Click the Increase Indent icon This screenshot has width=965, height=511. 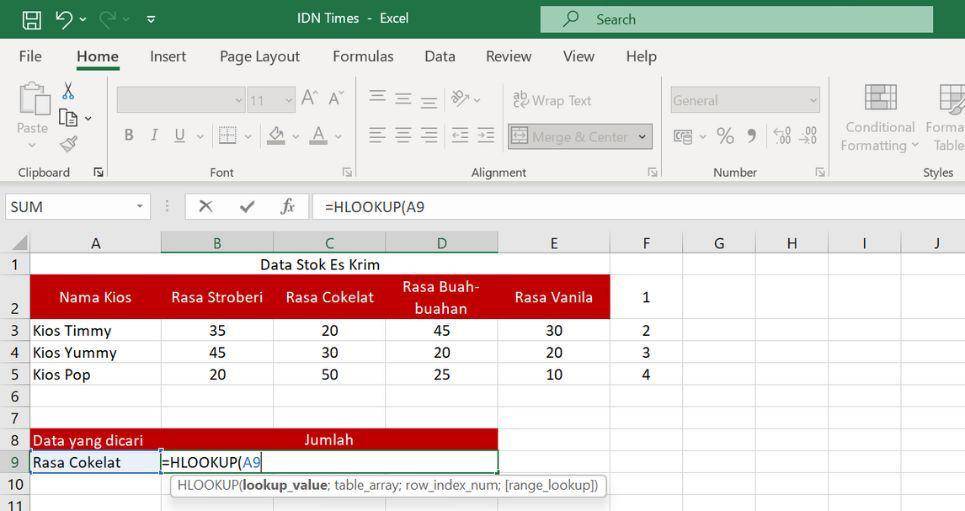click(486, 135)
